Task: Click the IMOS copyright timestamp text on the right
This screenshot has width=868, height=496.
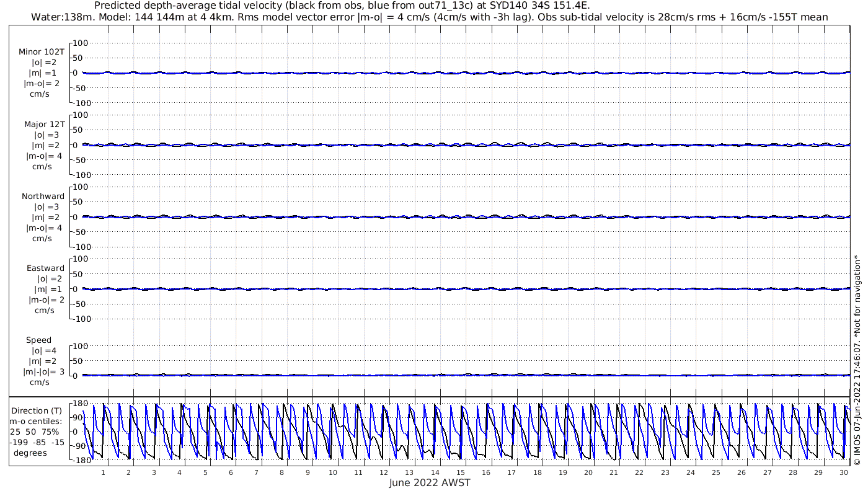Action: [x=857, y=360]
